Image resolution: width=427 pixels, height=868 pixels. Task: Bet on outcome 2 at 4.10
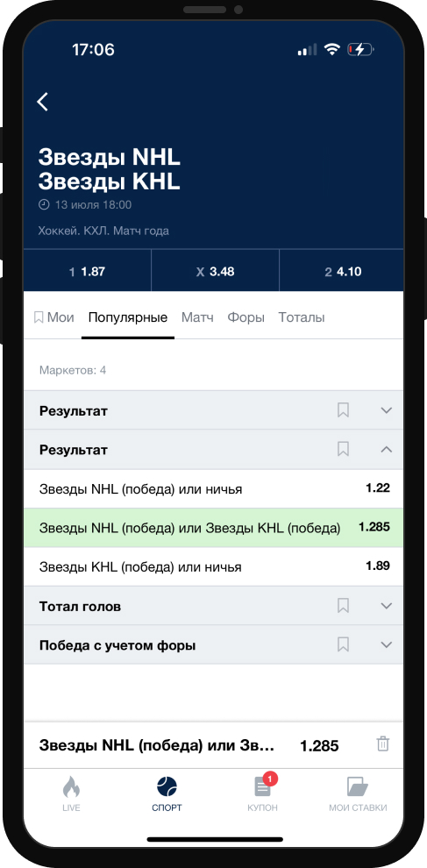click(x=342, y=271)
